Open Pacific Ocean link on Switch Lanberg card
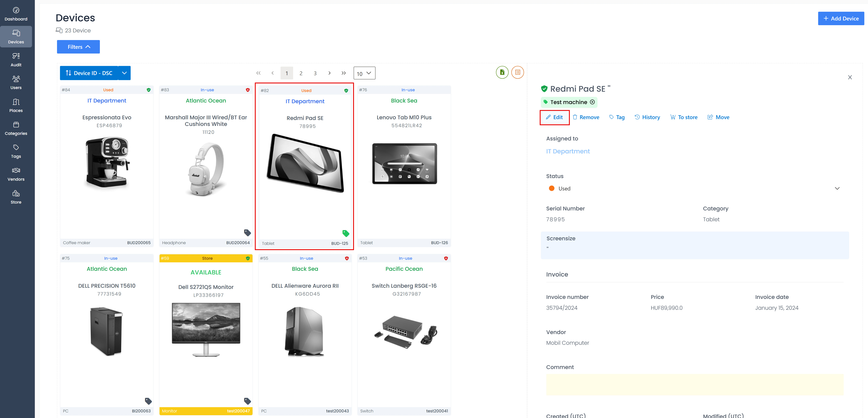868x418 pixels. coord(404,269)
